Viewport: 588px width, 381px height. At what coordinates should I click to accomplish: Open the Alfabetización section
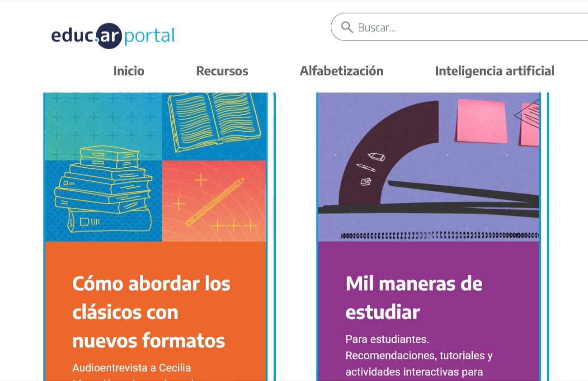pos(342,71)
